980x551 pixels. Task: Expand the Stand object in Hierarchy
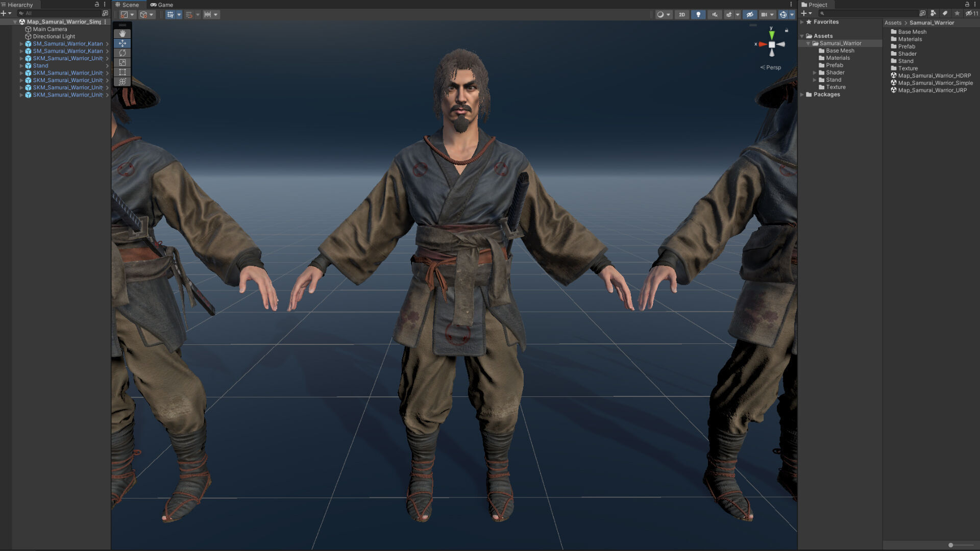(21, 66)
